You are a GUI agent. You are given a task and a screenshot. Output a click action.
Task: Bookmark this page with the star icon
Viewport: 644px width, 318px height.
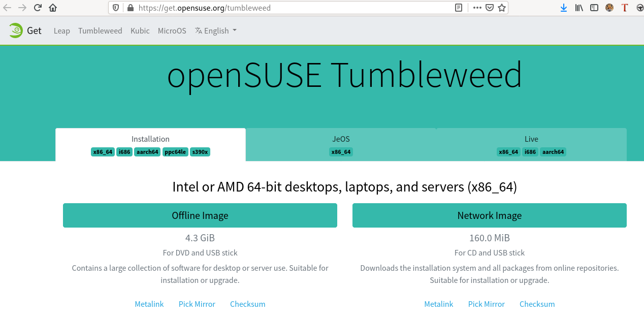(x=502, y=8)
